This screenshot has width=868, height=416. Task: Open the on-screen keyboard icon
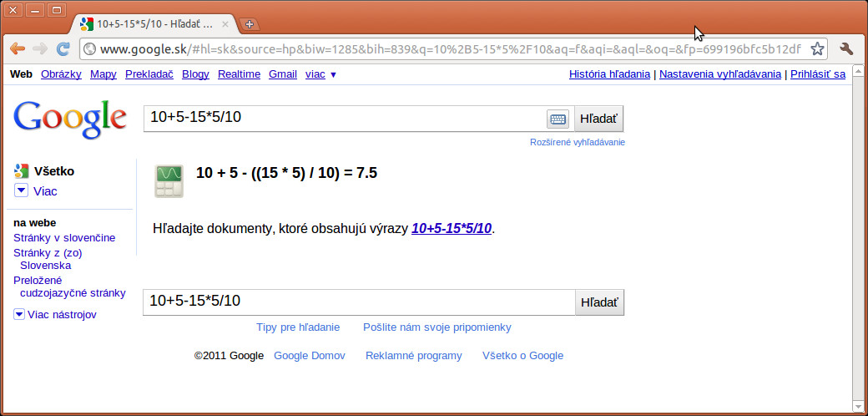click(558, 119)
